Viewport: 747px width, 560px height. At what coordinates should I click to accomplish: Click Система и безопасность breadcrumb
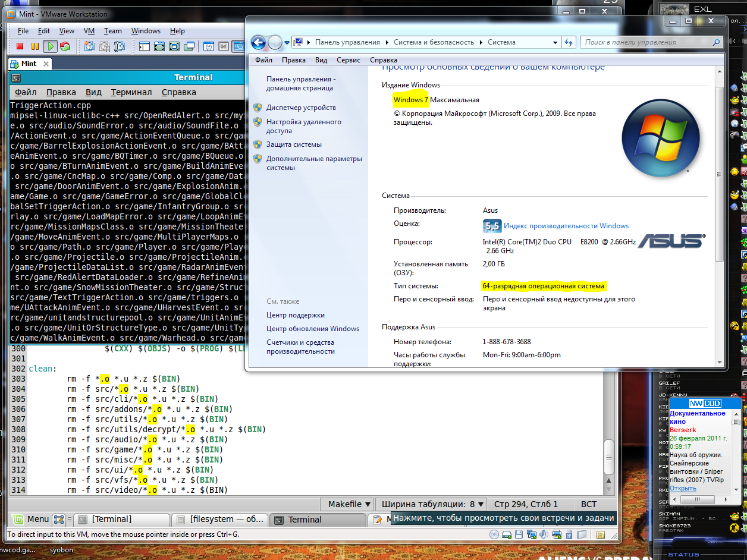click(x=434, y=42)
